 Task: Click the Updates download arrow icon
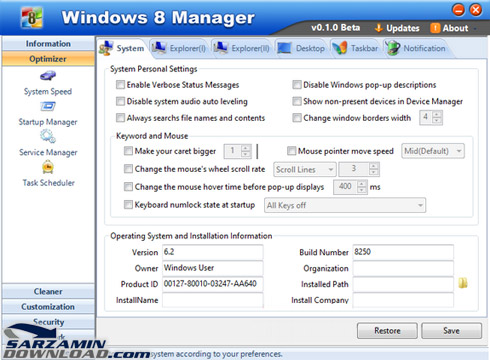pos(378,28)
